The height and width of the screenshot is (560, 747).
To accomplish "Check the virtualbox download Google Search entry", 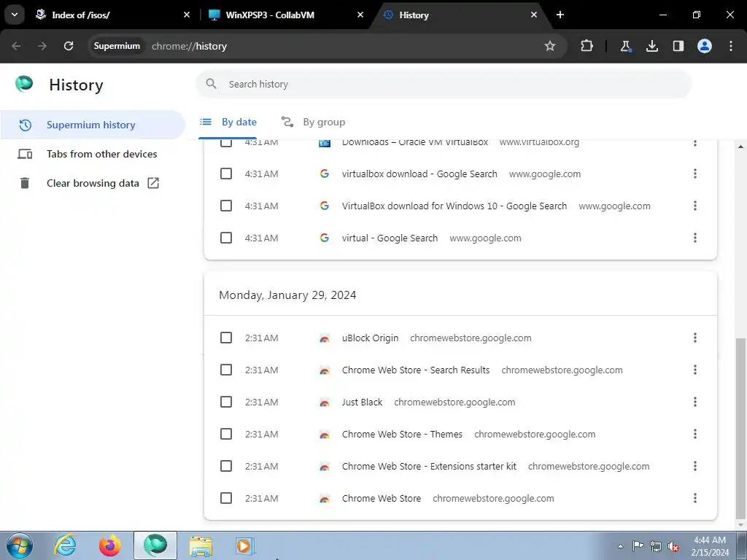I will (x=226, y=174).
